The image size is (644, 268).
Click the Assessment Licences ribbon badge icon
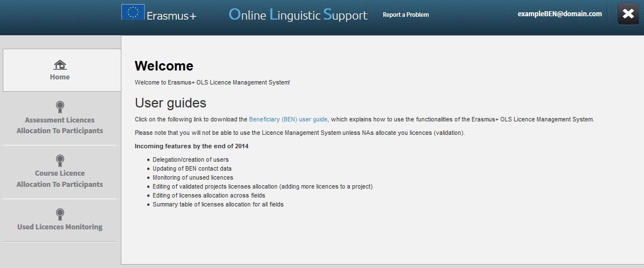click(x=60, y=107)
